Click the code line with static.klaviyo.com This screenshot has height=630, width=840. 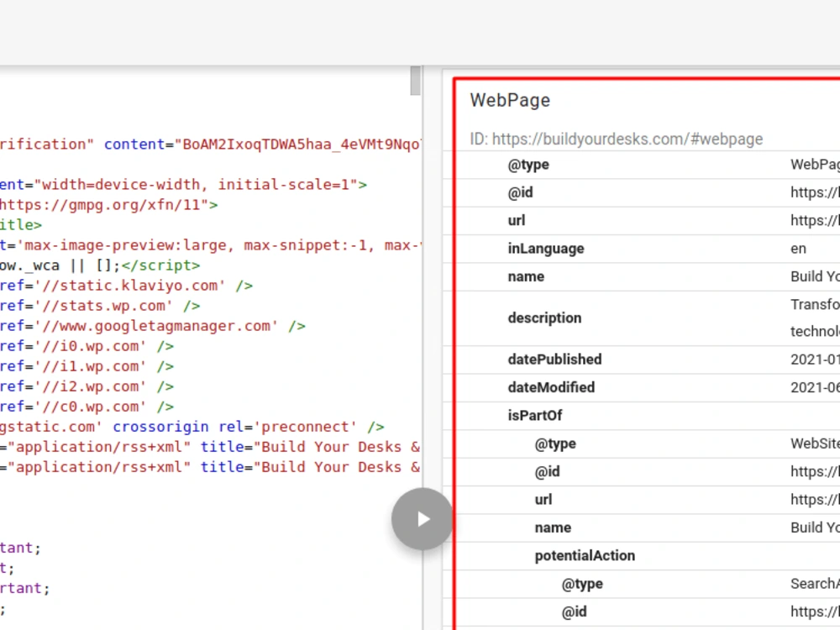127,286
